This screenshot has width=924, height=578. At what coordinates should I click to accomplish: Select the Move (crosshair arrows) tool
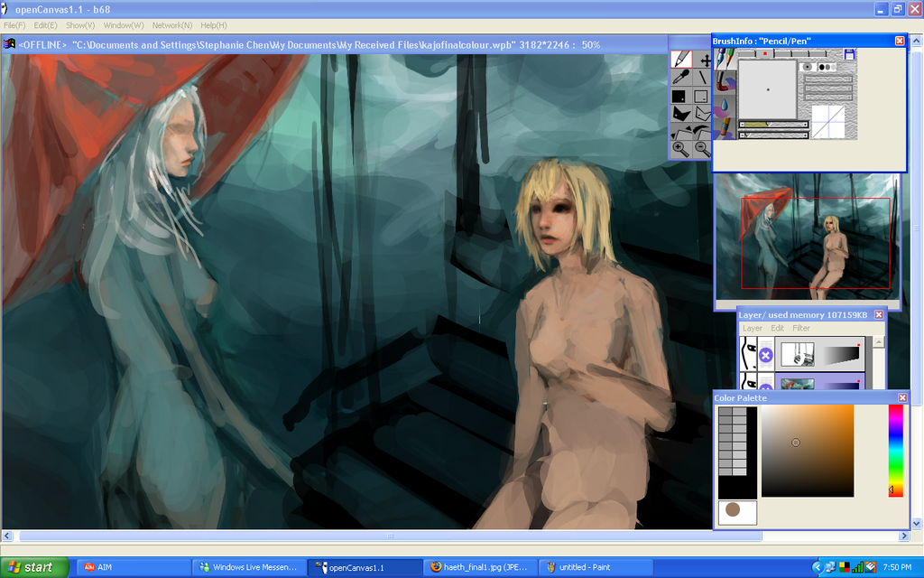[x=702, y=59]
